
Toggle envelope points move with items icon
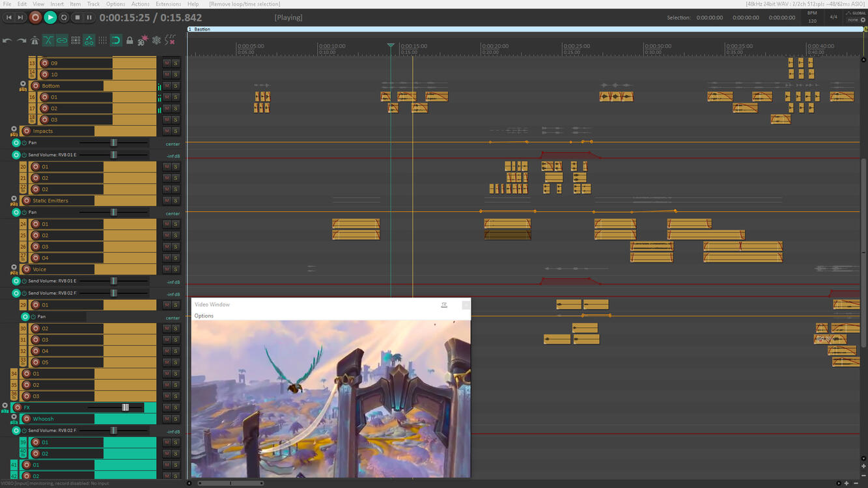tap(89, 40)
